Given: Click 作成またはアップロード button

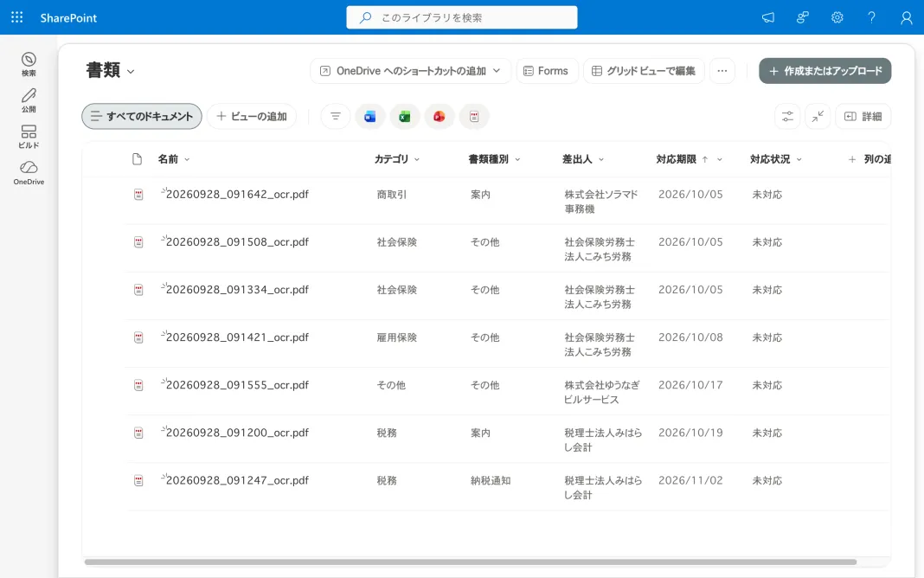Looking at the screenshot, I should pyautogui.click(x=825, y=71).
